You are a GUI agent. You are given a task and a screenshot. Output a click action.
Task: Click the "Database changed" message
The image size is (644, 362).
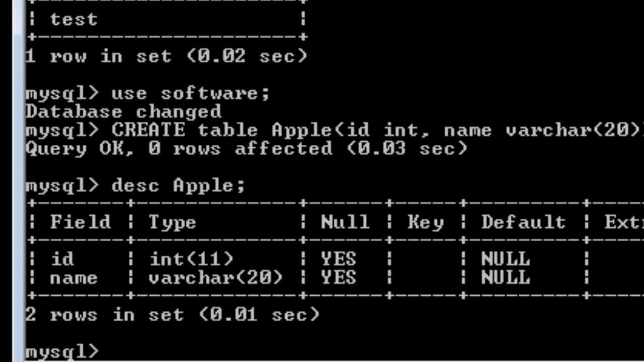124,112
